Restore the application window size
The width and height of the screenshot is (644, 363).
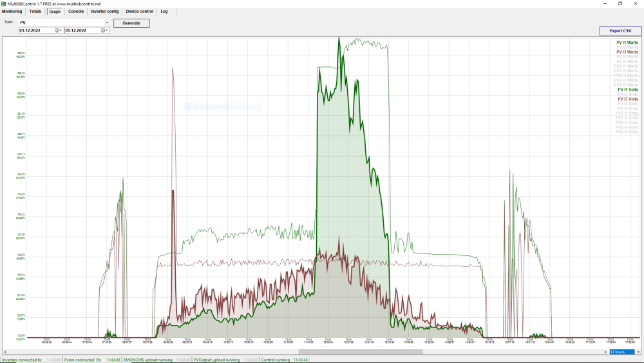[620, 4]
